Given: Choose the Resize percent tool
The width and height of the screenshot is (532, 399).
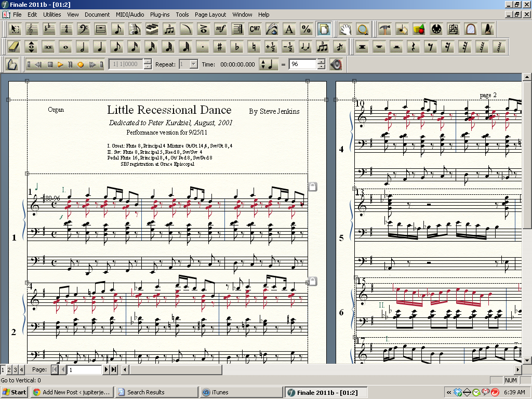Looking at the screenshot, I should click(306, 30).
